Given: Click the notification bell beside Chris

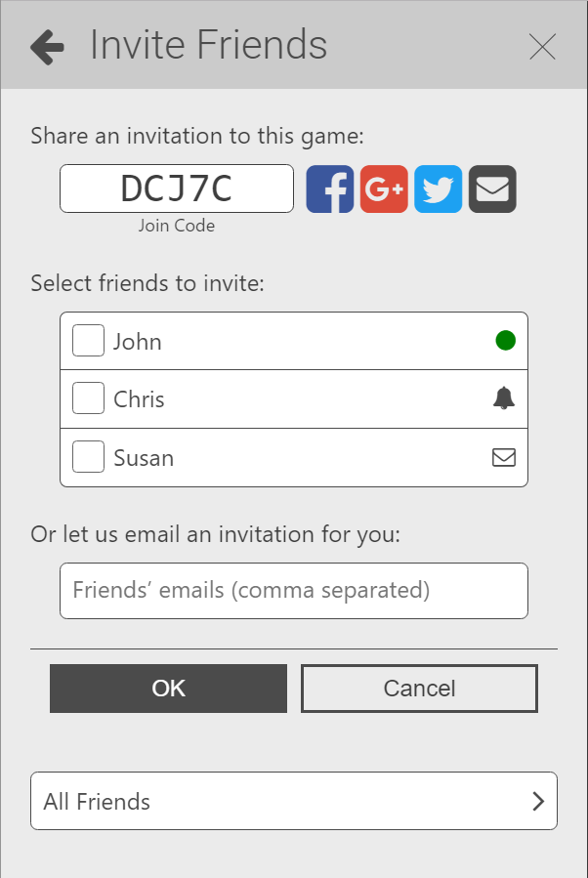Looking at the screenshot, I should [x=503, y=398].
